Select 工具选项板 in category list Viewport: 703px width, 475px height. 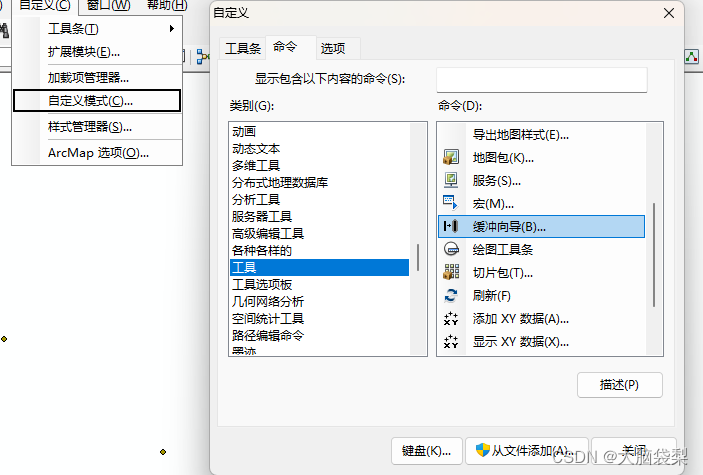pyautogui.click(x=319, y=284)
